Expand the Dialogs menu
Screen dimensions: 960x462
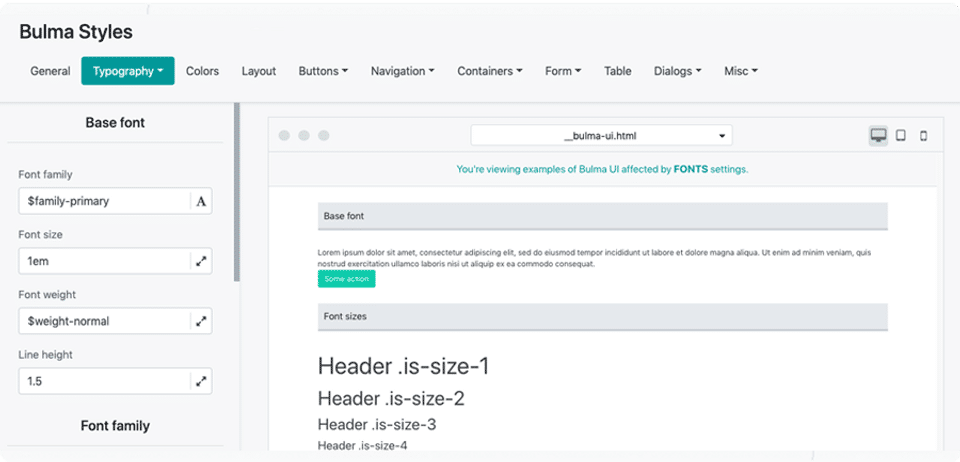point(677,71)
